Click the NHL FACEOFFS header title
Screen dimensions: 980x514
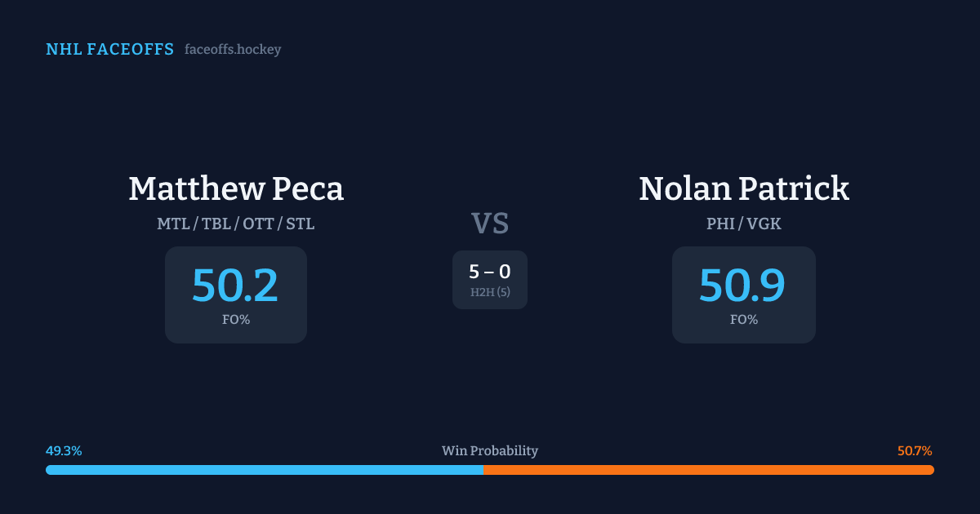click(x=109, y=50)
